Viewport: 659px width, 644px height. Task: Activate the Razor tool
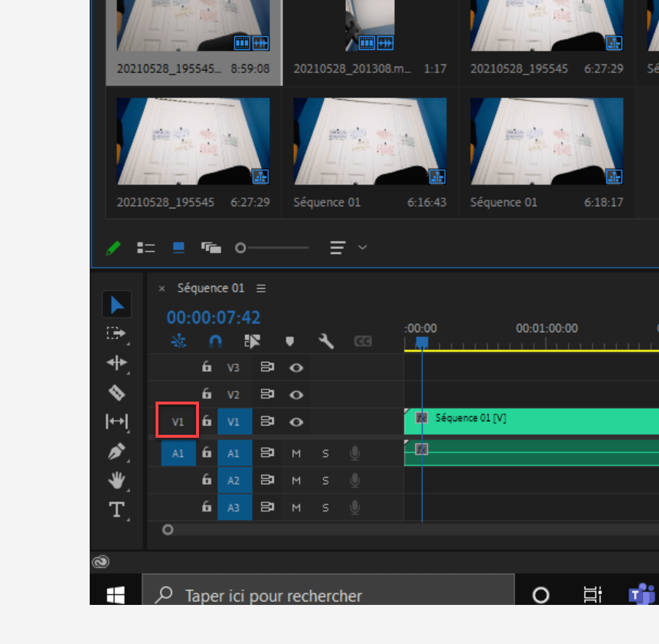[x=117, y=391]
